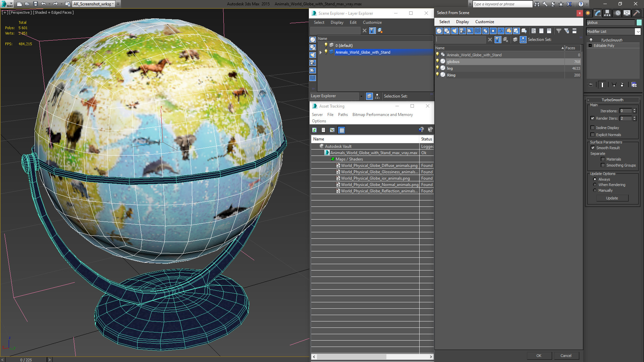Open the Display command panel tab

pyautogui.click(x=627, y=13)
